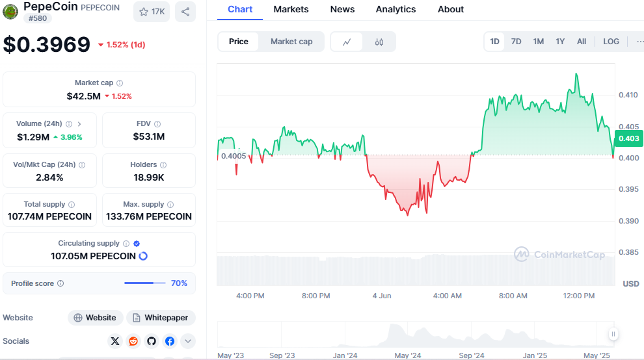Switch to the Chart tab
Image resolution: width=644 pixels, height=360 pixels.
point(240,10)
